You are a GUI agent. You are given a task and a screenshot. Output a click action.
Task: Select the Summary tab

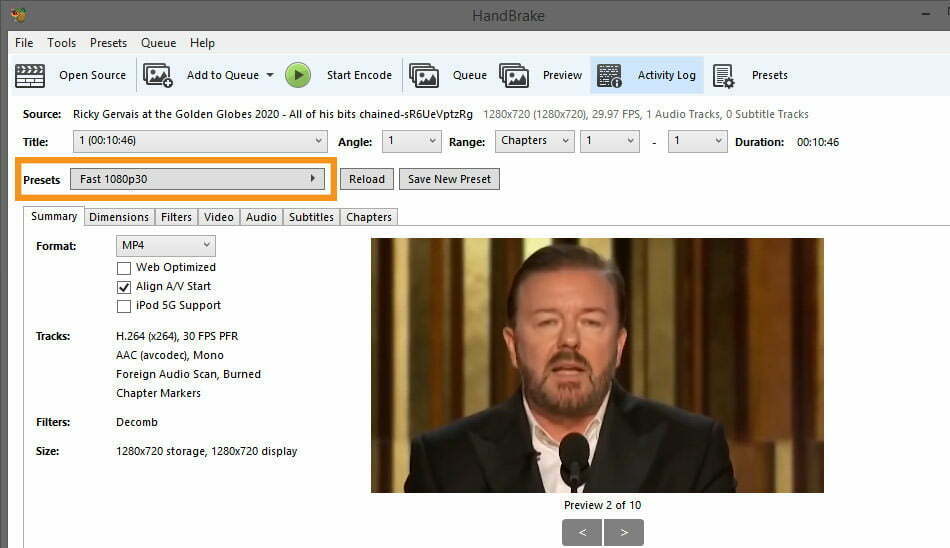54,216
